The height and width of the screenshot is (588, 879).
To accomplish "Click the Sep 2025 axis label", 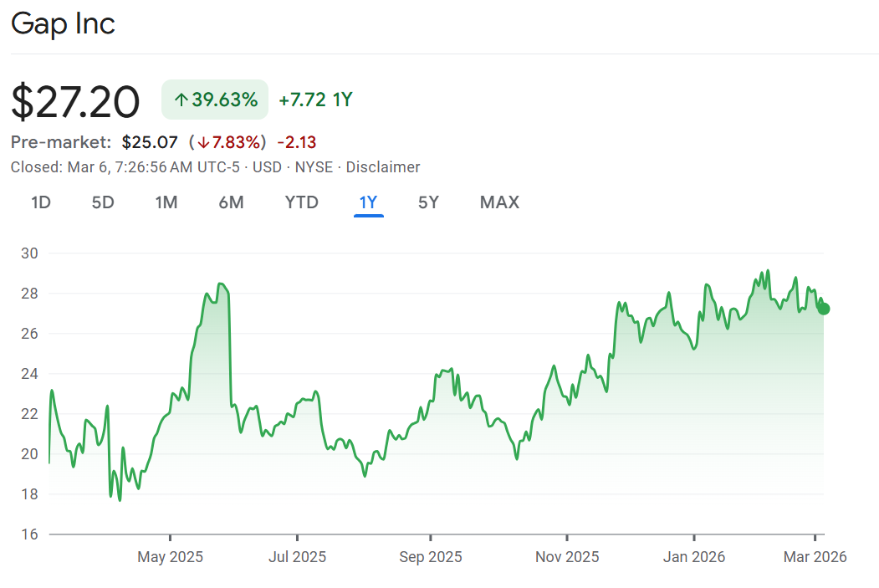I will 430,557.
